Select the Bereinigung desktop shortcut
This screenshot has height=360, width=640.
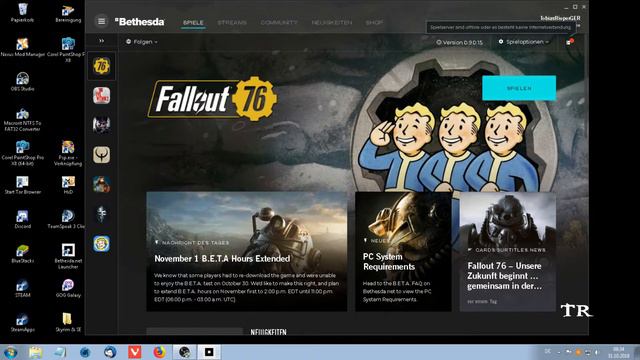click(68, 12)
